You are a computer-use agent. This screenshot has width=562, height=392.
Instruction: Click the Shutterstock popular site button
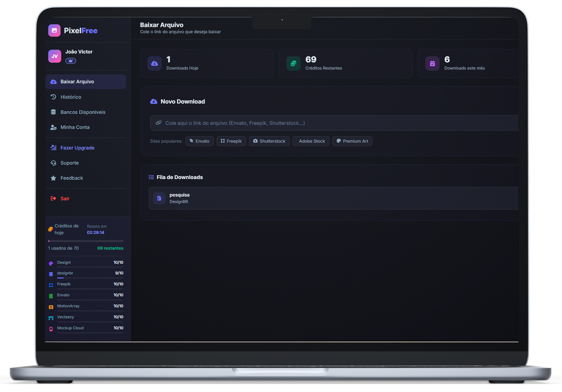(x=269, y=141)
